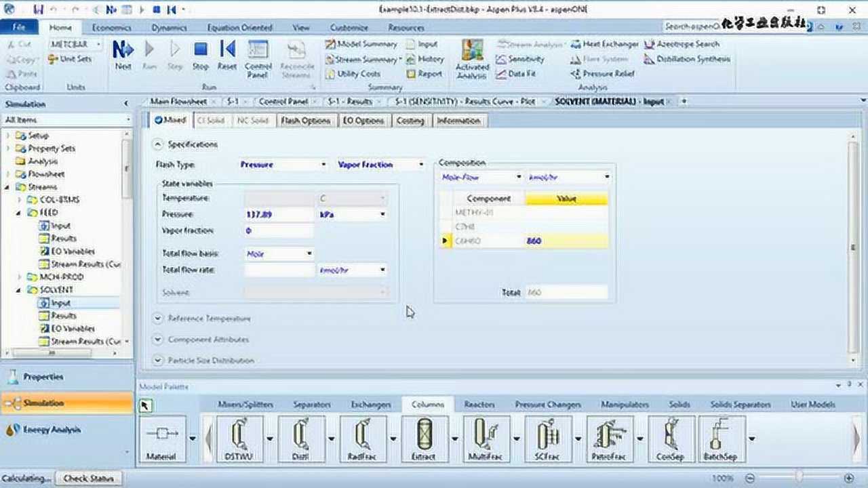Collapse the Specifications section

[158, 144]
